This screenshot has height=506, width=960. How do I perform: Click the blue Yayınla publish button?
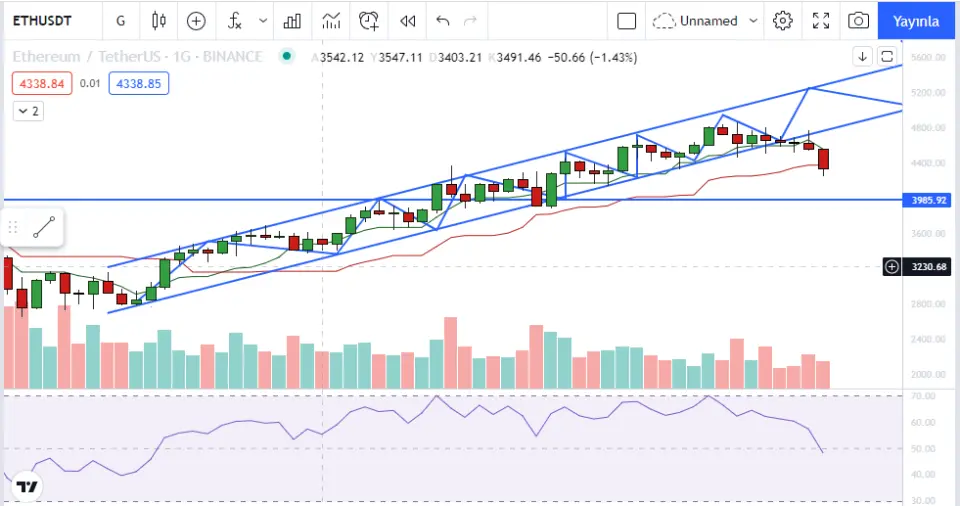pyautogui.click(x=915, y=20)
